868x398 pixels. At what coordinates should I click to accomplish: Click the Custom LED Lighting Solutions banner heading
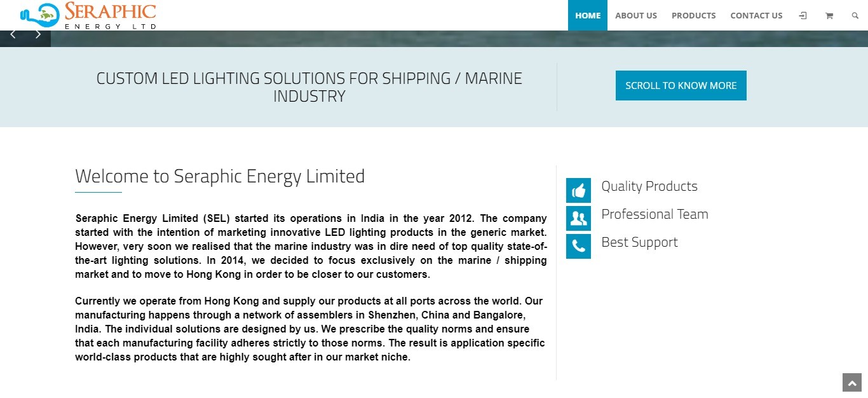(x=309, y=87)
